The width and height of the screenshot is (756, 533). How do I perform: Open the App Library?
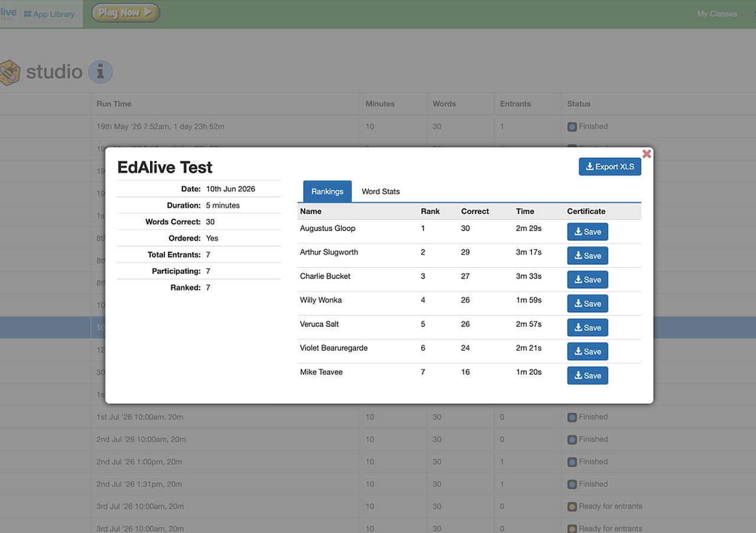pyautogui.click(x=50, y=14)
